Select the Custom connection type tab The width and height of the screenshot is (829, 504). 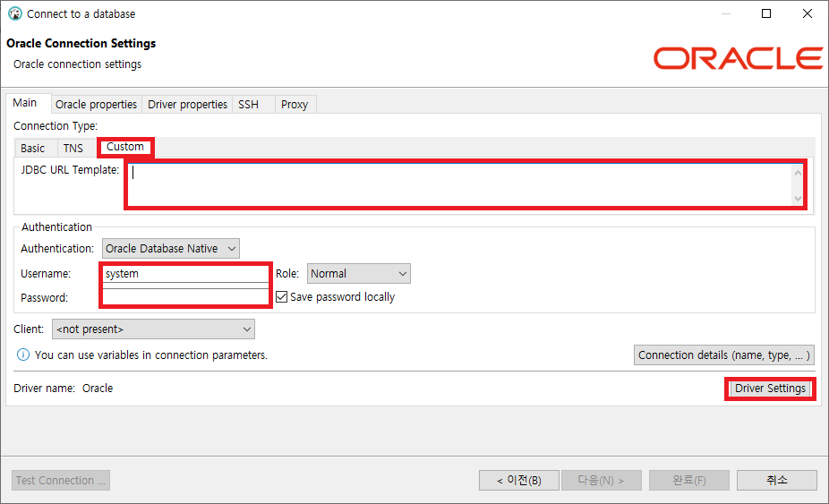click(125, 147)
